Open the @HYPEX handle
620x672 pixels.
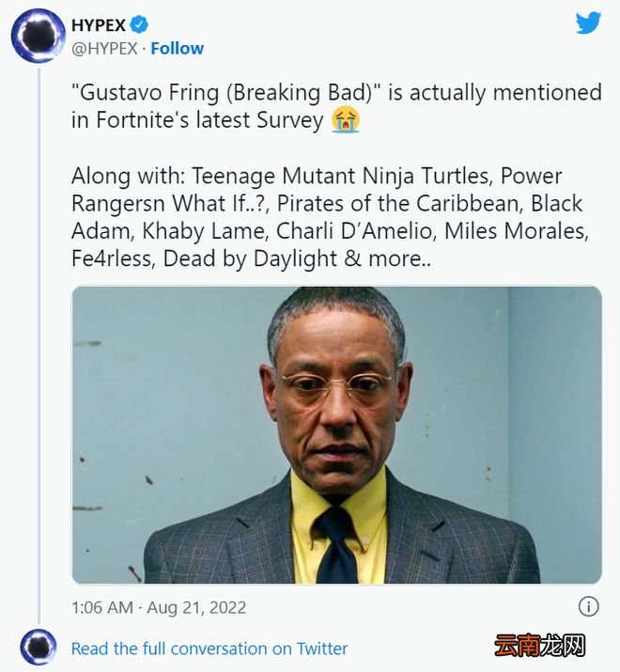tap(104, 49)
